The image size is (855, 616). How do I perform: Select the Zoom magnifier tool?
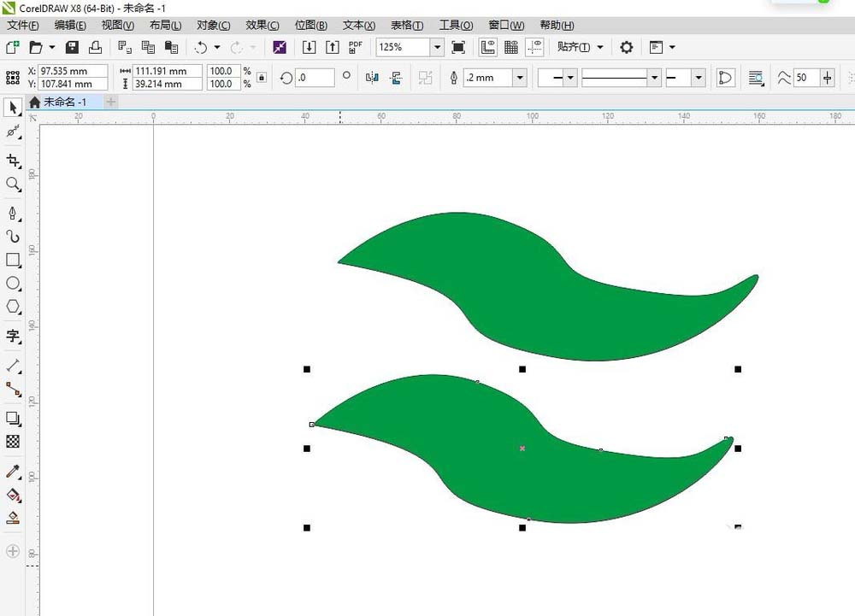(x=13, y=184)
